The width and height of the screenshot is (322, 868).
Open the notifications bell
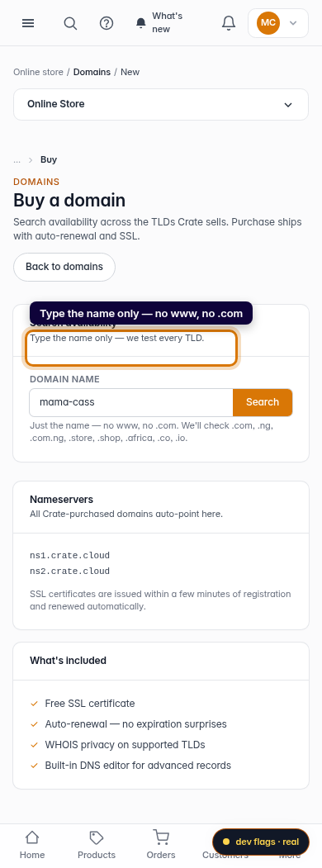coord(229,22)
